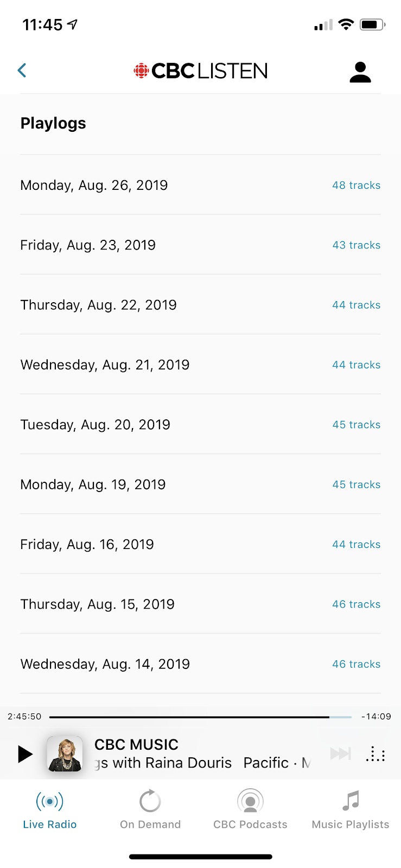Image resolution: width=401 pixels, height=868 pixels.
Task: Select the Thursday, Aug. 22, 2019 playlog
Action: tap(99, 305)
